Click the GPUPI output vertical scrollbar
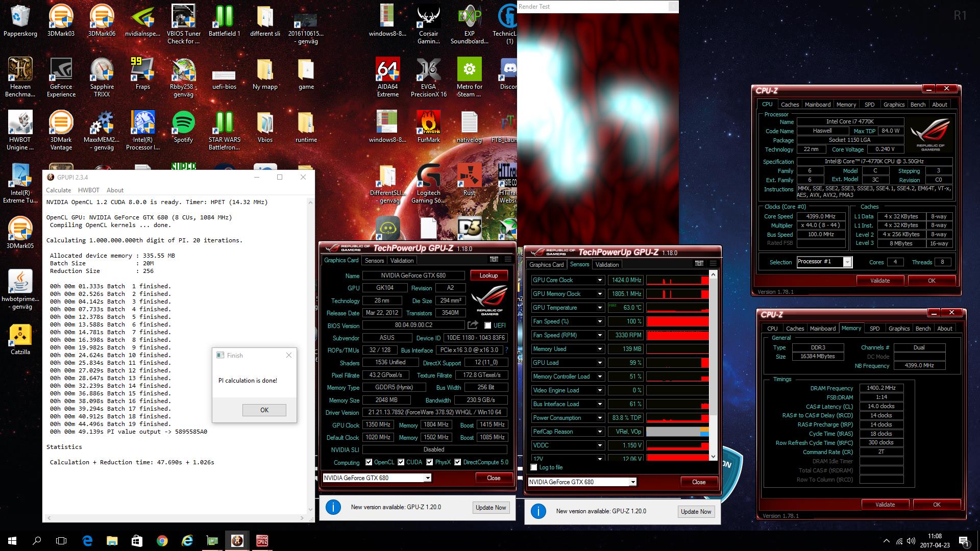 click(x=310, y=356)
